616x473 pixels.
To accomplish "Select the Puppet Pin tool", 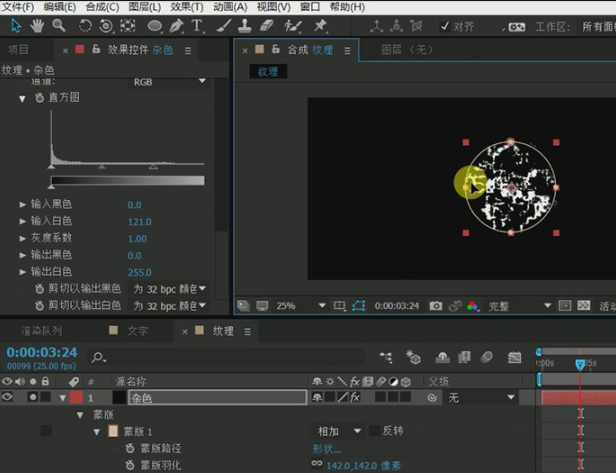I will point(320,25).
